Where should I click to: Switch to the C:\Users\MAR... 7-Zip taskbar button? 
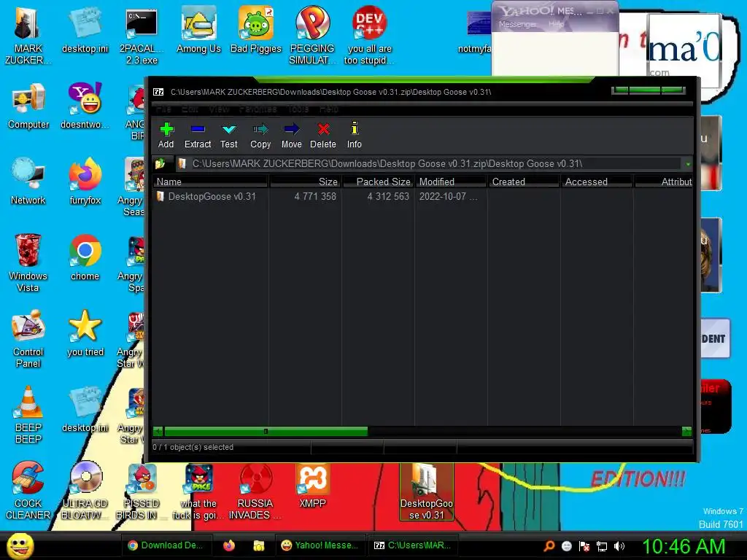[x=413, y=545]
